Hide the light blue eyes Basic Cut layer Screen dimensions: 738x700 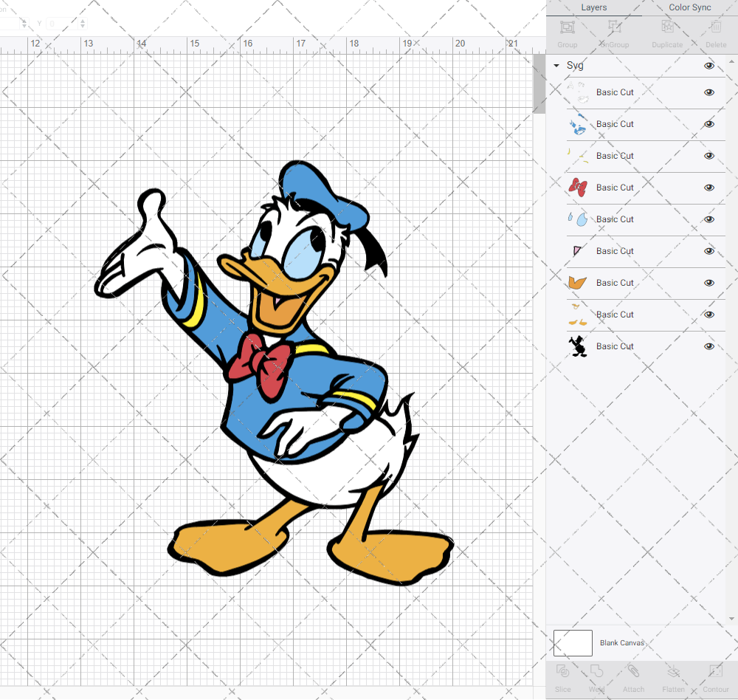(x=708, y=219)
